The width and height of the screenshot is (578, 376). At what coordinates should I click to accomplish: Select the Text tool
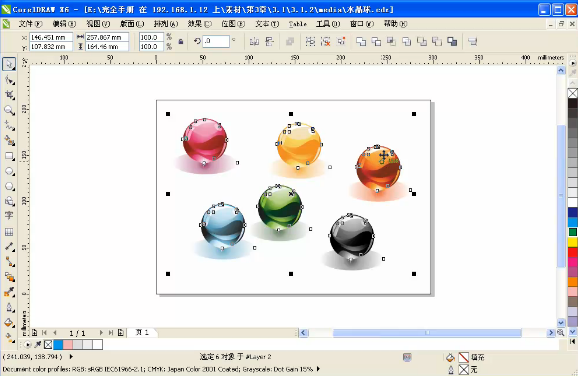(9, 216)
